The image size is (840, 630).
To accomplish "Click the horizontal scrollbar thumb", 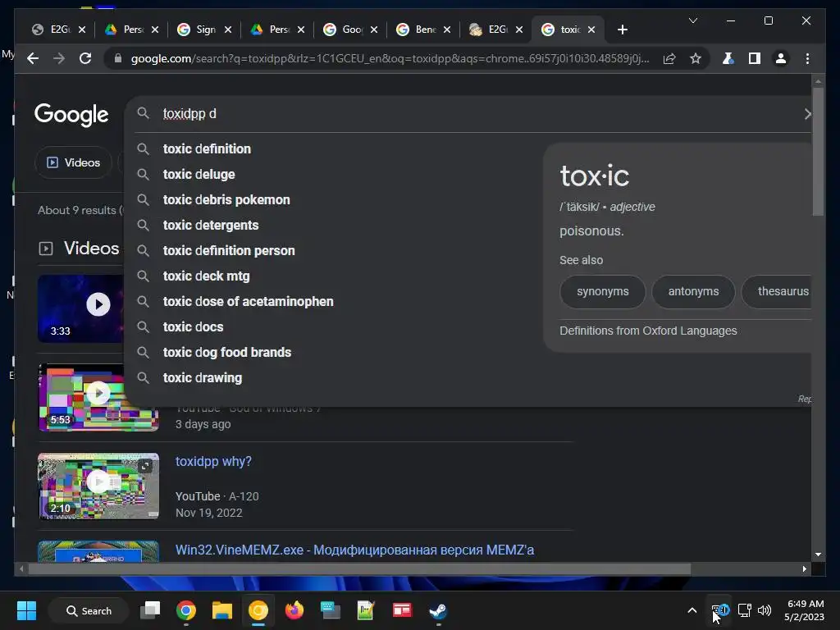I will point(359,569).
